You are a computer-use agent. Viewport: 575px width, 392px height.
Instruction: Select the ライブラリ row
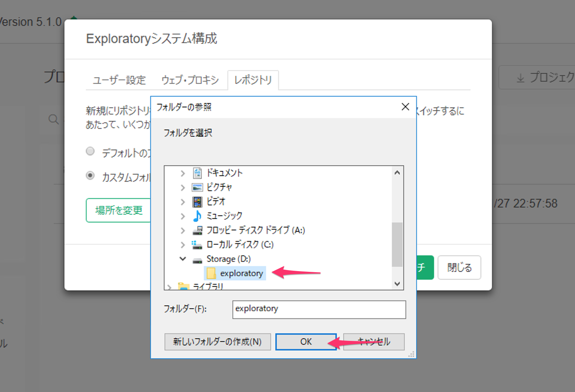(201, 286)
